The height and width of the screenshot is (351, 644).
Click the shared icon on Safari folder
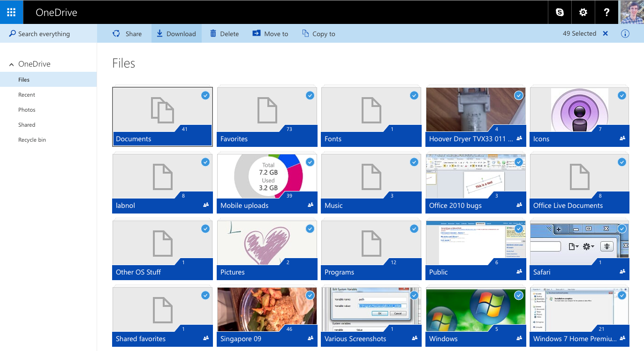622,272
